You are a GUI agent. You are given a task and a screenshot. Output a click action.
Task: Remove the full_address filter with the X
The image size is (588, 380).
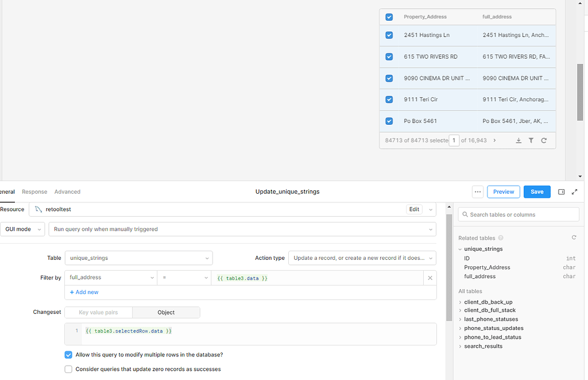(430, 278)
